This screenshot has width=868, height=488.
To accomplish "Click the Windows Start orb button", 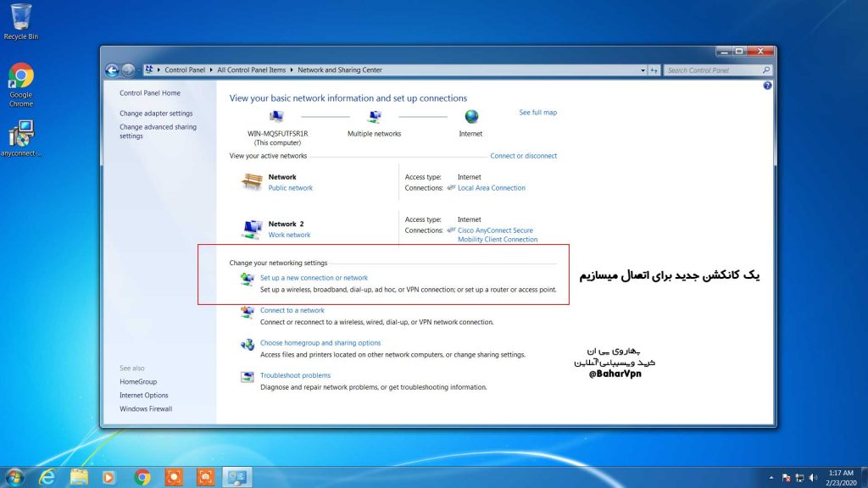I will click(x=14, y=477).
